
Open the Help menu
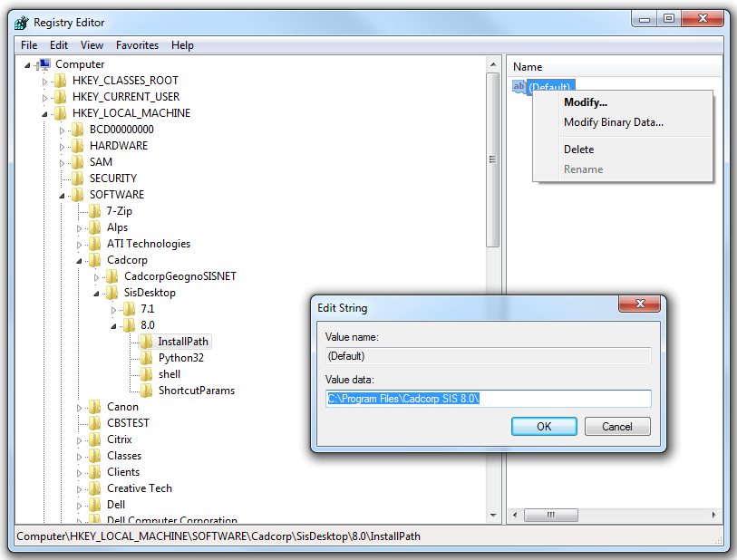point(182,45)
